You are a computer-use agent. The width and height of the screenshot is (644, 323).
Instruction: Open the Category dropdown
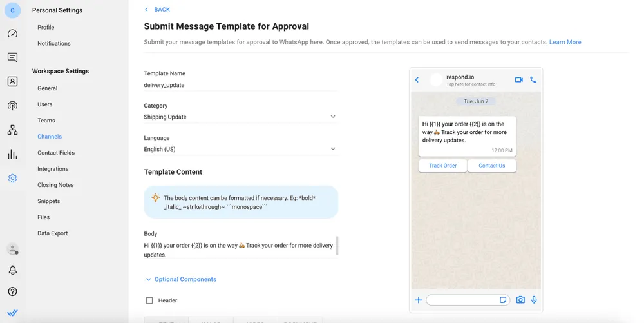pyautogui.click(x=240, y=117)
